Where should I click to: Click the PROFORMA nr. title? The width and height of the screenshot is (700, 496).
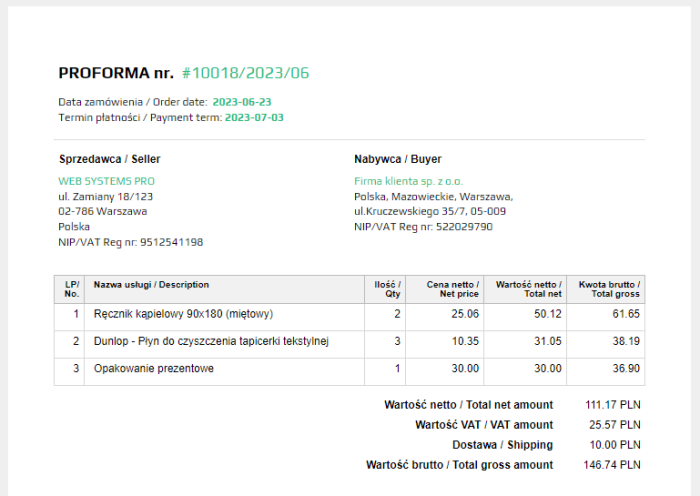coord(116,73)
